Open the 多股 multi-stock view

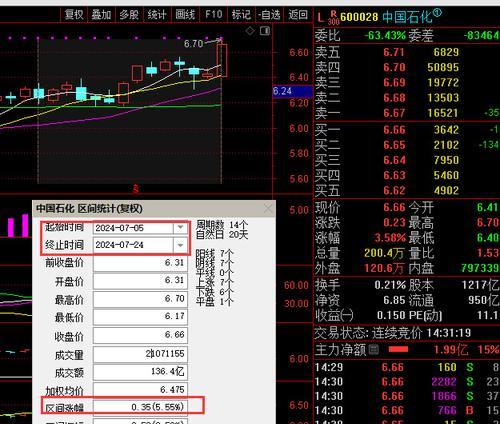tap(129, 14)
